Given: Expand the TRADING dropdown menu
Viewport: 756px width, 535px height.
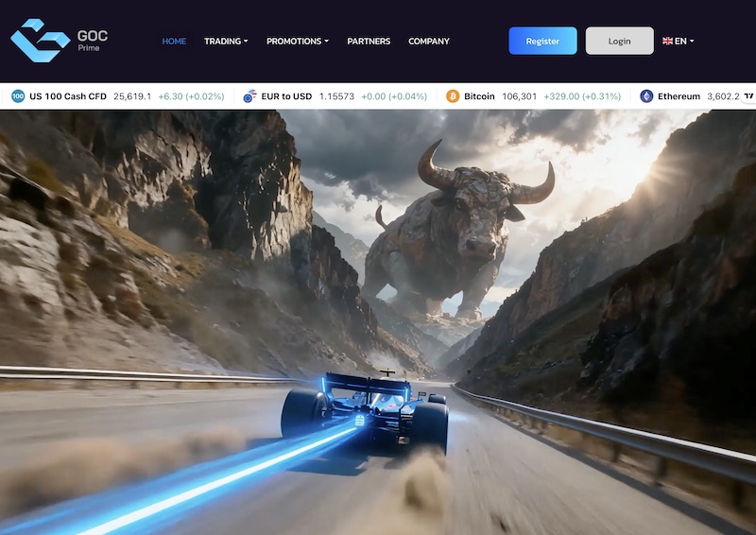Looking at the screenshot, I should point(226,42).
